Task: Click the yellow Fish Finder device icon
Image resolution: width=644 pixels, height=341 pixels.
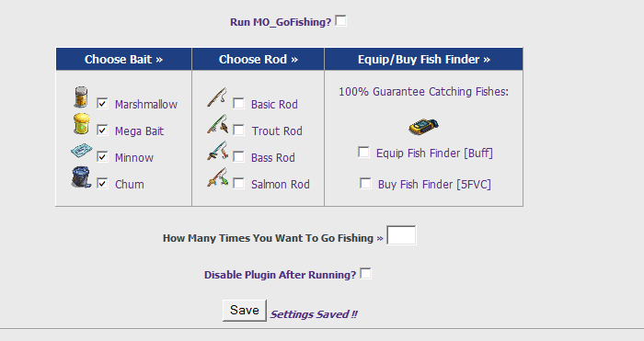Action: [423, 127]
